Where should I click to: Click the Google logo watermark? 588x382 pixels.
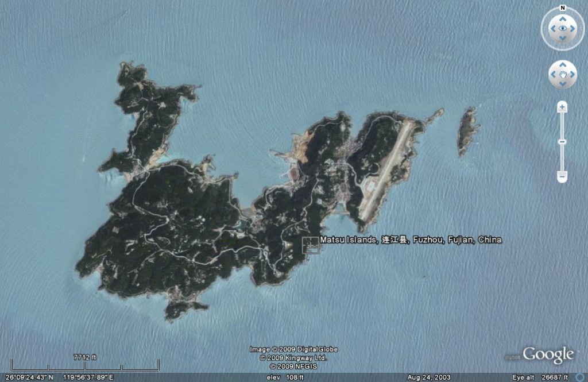point(547,355)
